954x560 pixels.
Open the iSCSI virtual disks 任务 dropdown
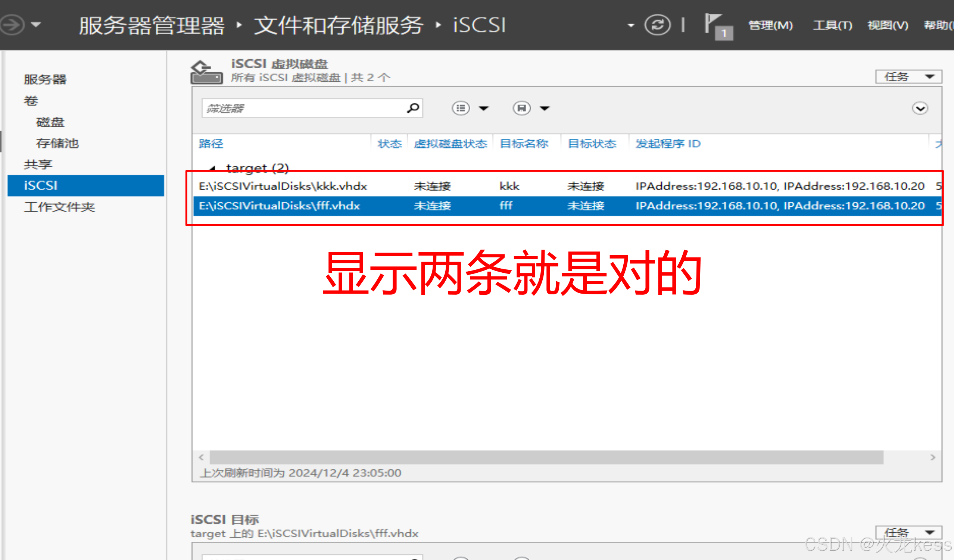point(908,77)
